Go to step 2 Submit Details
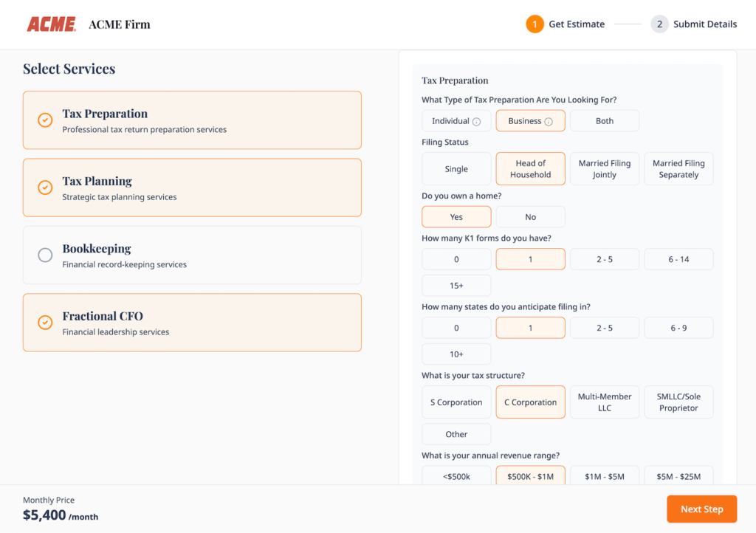The height and width of the screenshot is (533, 756). 693,24
